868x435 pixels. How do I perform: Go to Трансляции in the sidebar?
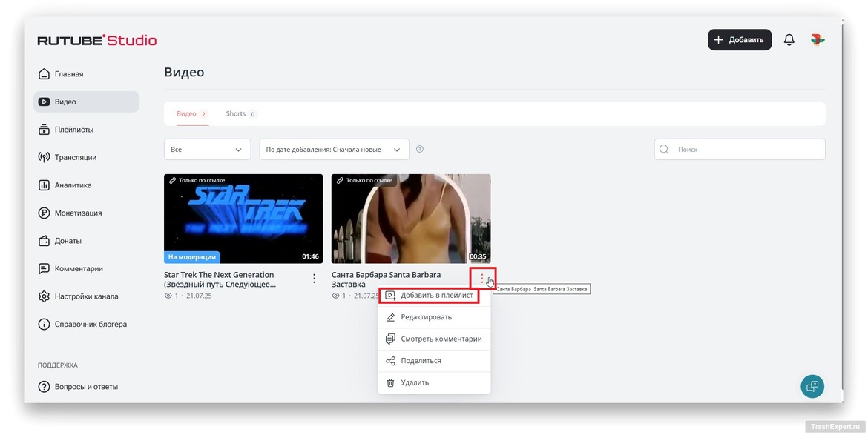75,158
